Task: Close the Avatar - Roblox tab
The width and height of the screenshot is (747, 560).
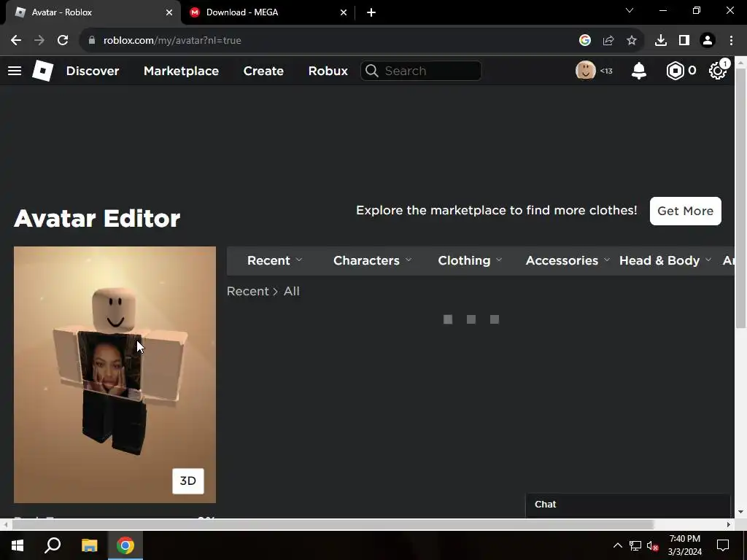Action: click(x=169, y=12)
